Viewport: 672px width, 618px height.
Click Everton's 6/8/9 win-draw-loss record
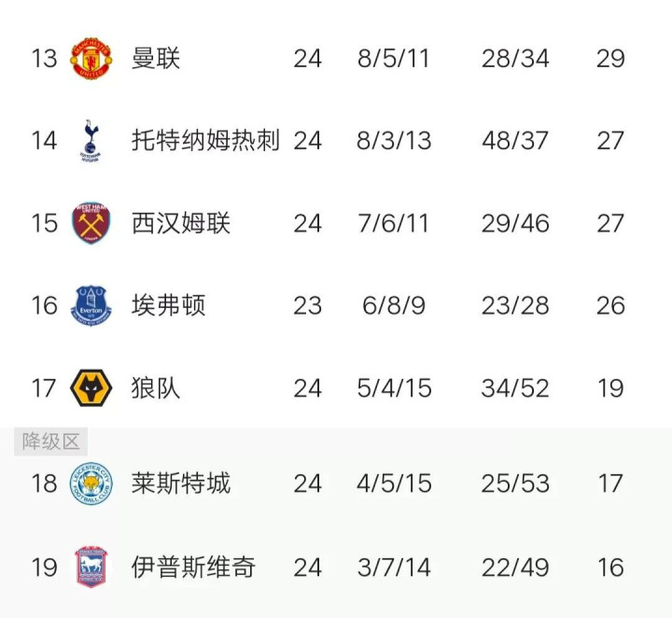pos(394,306)
